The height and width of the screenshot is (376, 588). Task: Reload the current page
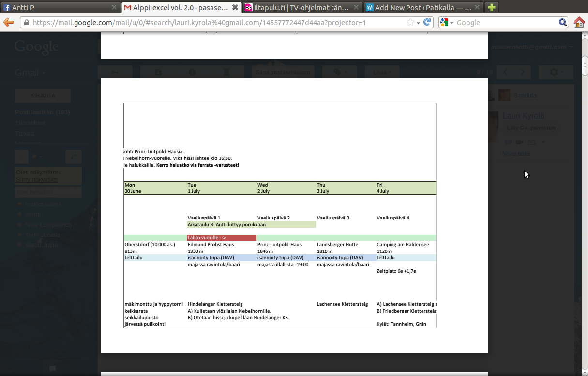[427, 22]
